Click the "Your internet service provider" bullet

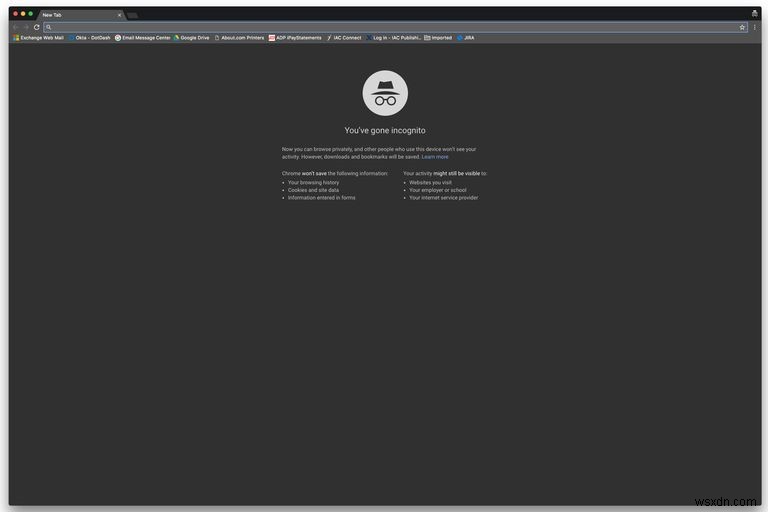444,198
